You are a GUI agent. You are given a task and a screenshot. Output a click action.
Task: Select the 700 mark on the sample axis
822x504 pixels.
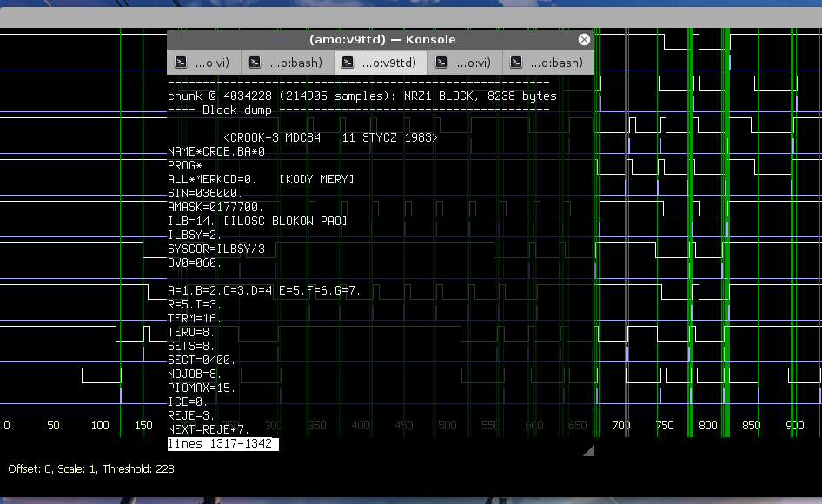point(620,426)
